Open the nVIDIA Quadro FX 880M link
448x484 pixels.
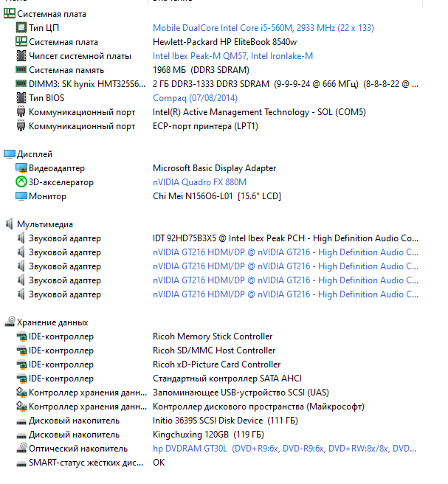pyautogui.click(x=200, y=182)
